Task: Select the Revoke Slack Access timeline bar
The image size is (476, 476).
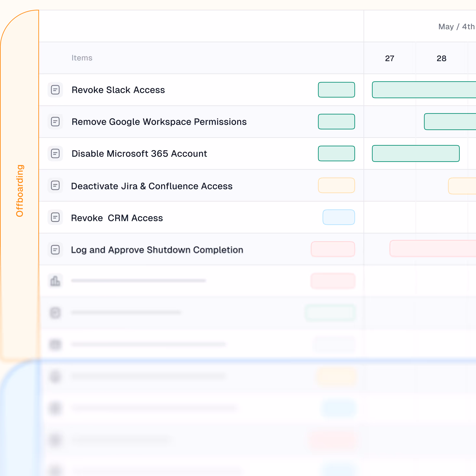Action: click(424, 90)
